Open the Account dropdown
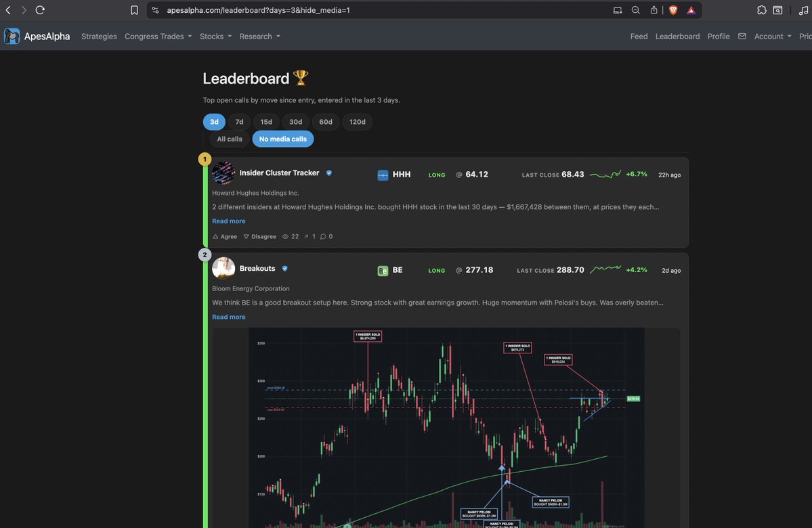Screen dimensions: 812x528 pyautogui.click(x=773, y=37)
